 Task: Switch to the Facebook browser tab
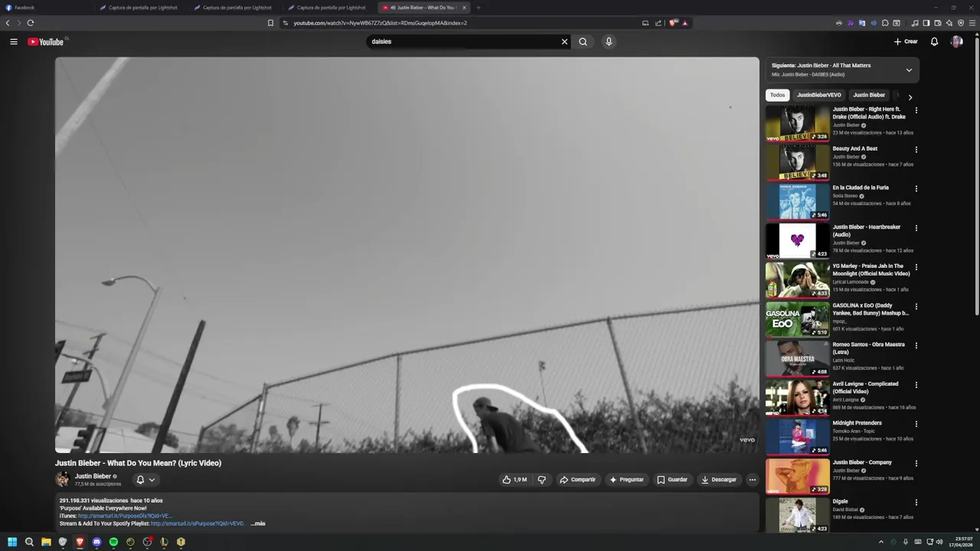pyautogui.click(x=46, y=8)
